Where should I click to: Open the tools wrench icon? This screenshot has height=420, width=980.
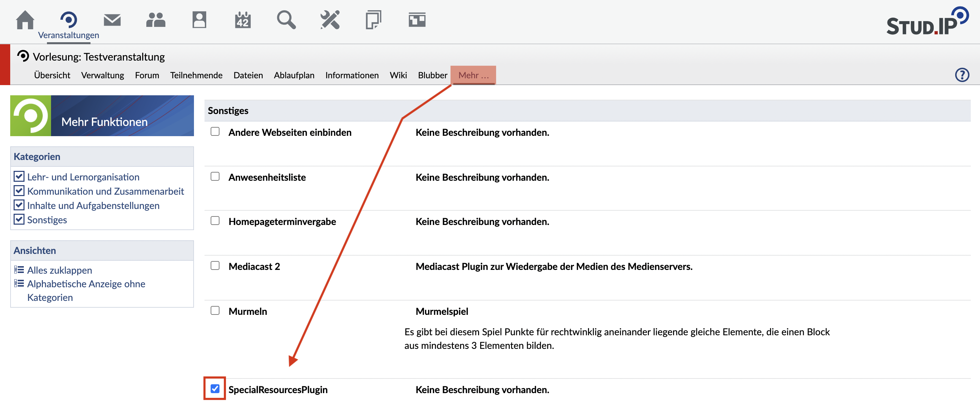(x=329, y=20)
